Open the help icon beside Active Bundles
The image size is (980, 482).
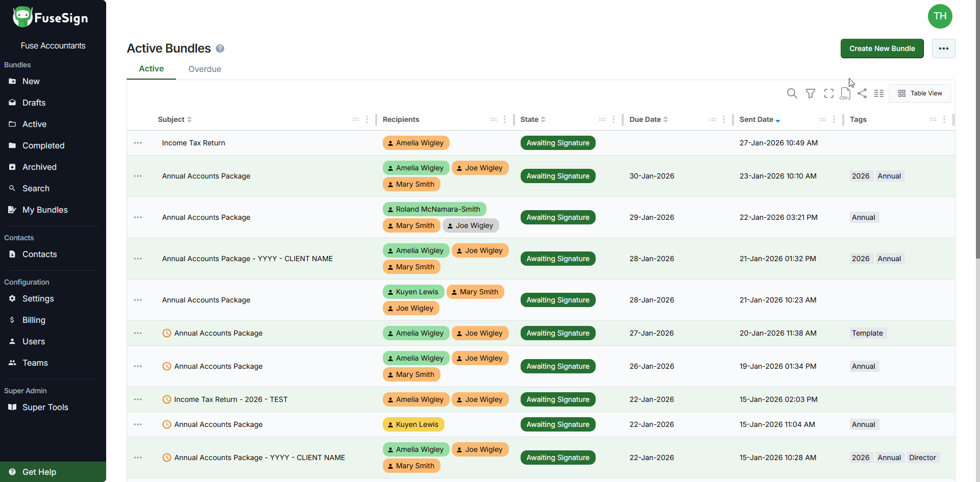(220, 48)
